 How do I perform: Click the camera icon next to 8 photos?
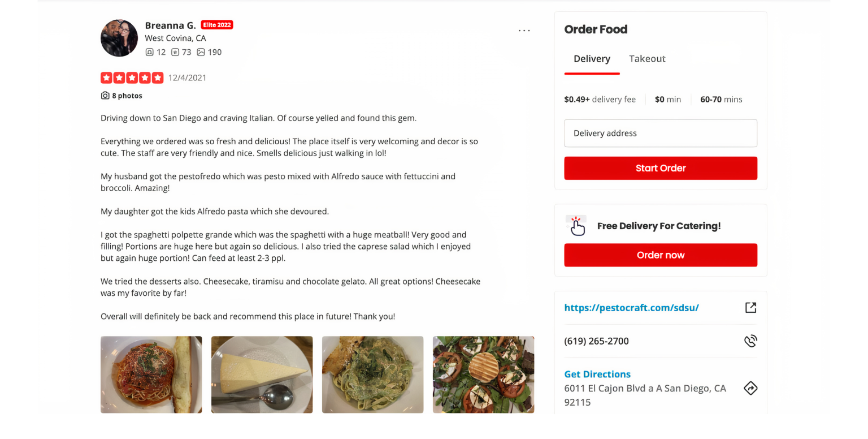105,96
